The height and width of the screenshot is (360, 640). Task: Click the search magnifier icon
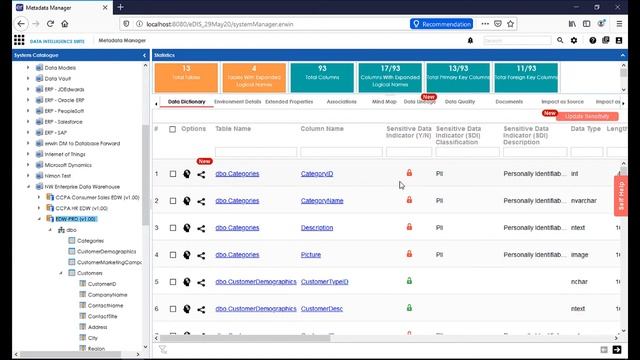click(560, 40)
